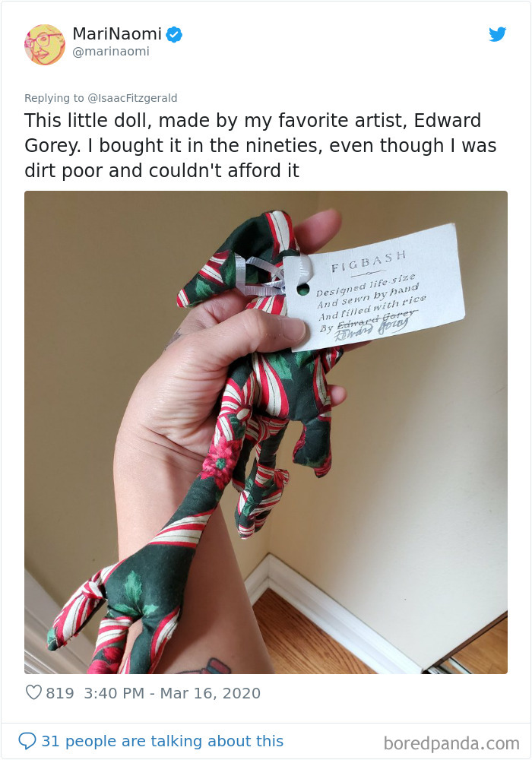Viewport: 532px width, 760px height.
Task: Click the 3:40 PM timestamp
Action: [114, 693]
